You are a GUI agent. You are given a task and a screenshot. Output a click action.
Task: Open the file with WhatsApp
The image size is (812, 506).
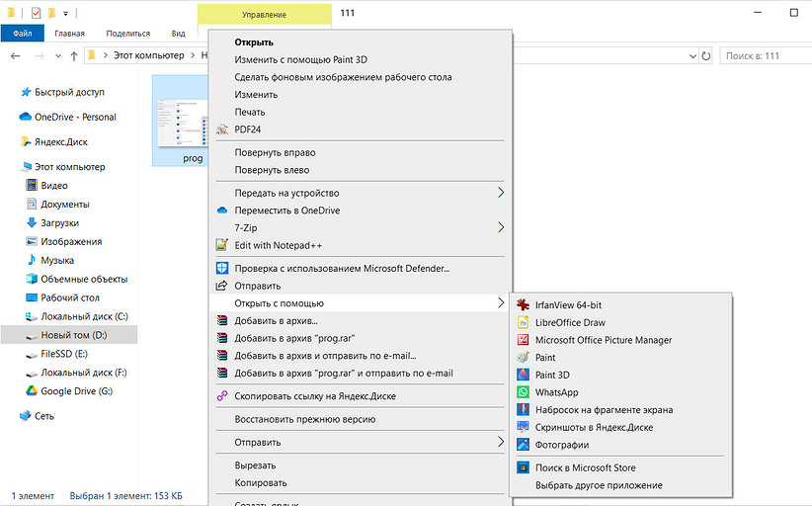(556, 392)
